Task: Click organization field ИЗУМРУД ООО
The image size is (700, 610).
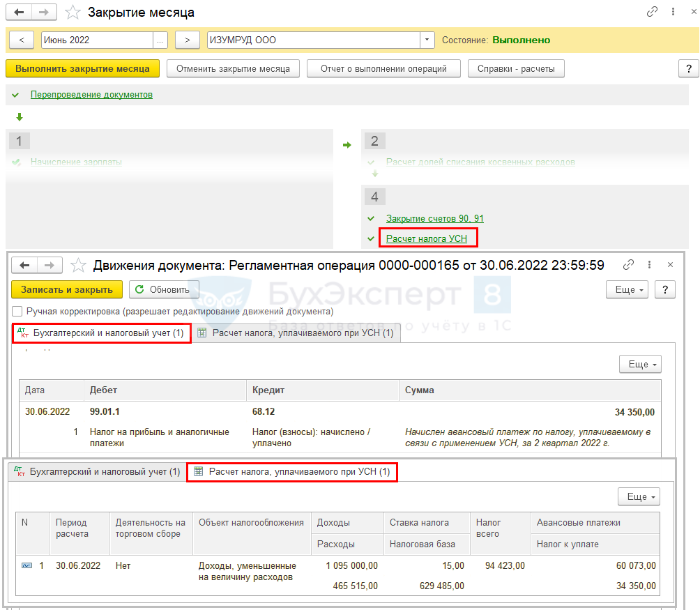Action: pyautogui.click(x=313, y=40)
